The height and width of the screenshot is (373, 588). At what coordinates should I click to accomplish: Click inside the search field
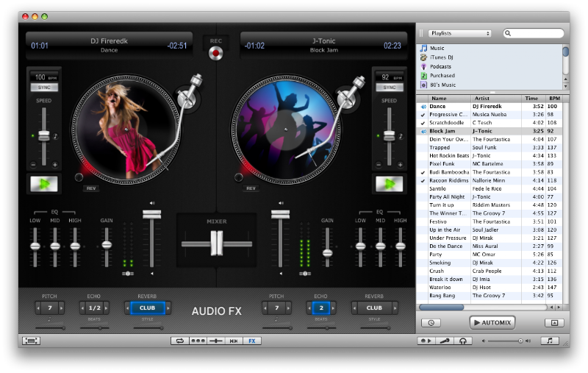(x=534, y=33)
